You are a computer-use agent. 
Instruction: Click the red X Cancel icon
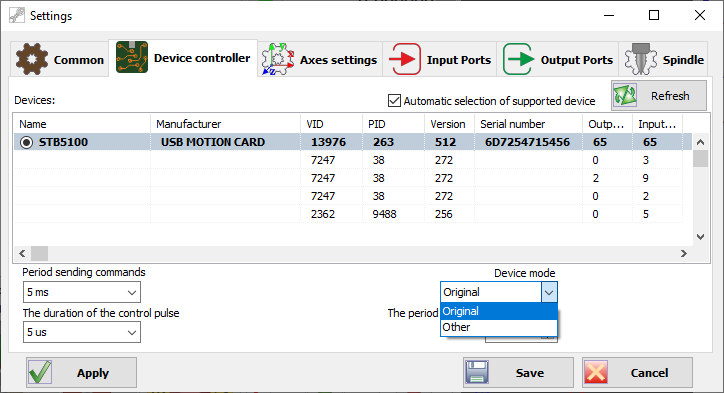click(x=596, y=372)
